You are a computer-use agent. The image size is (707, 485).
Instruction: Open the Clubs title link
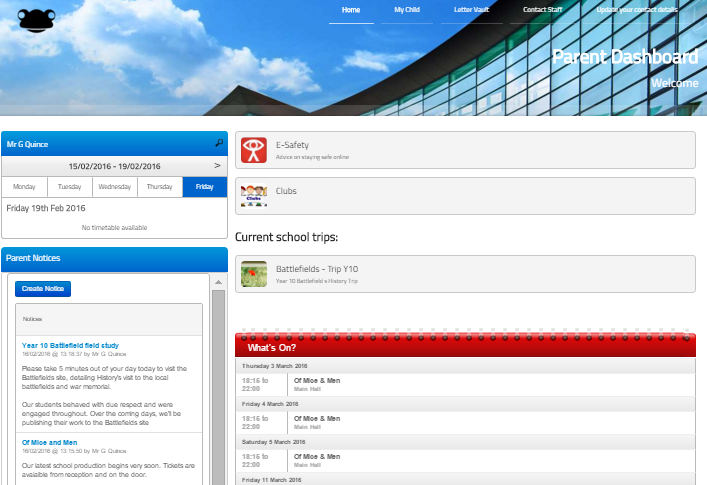click(x=286, y=191)
